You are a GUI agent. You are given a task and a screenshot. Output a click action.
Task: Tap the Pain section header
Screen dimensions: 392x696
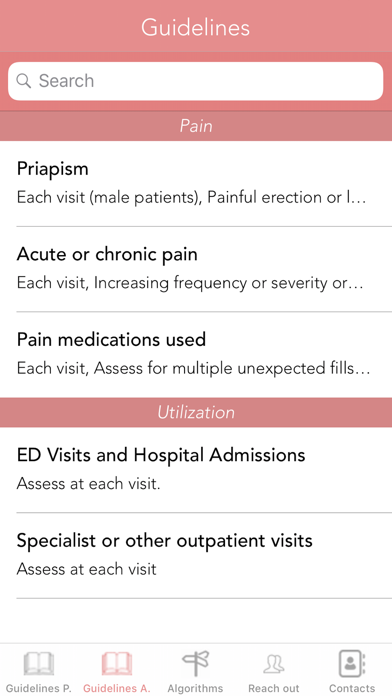click(x=196, y=126)
